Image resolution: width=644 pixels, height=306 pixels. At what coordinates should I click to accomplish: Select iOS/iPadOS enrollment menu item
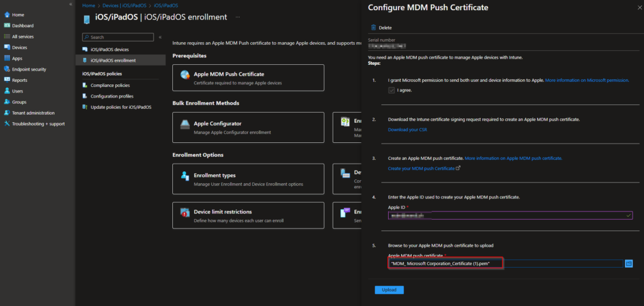pyautogui.click(x=121, y=60)
